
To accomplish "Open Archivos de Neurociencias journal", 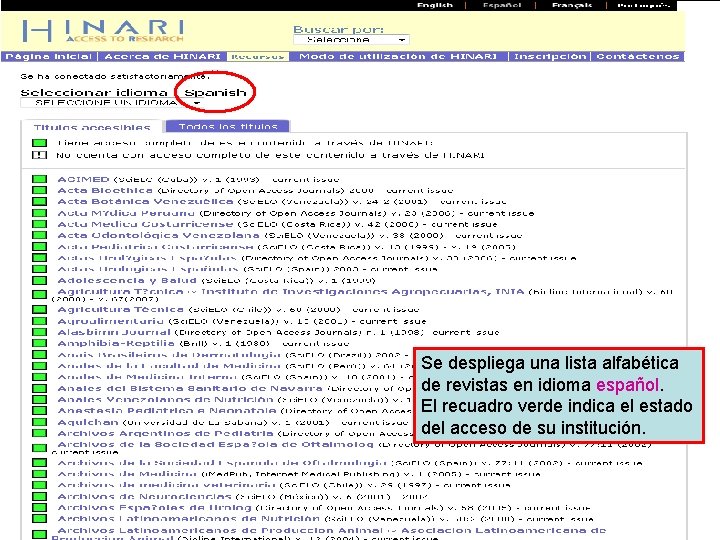I will coord(144,496).
